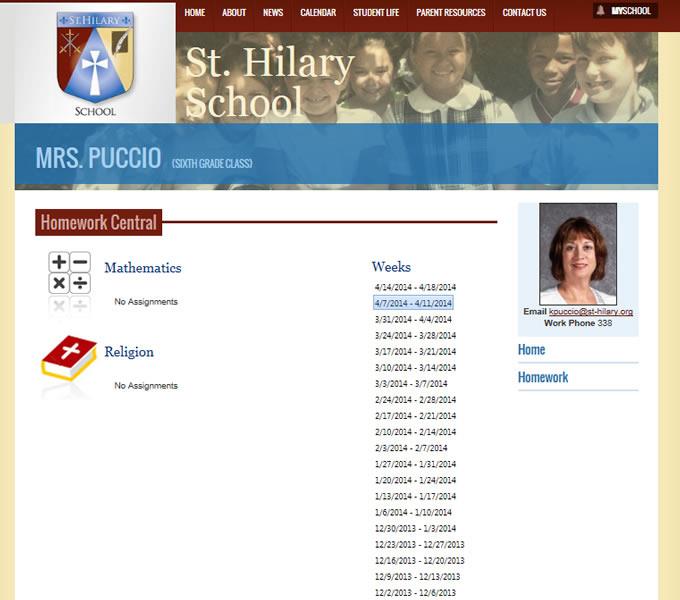Open the sidebar Homework link
This screenshot has width=680, height=600.
(543, 377)
